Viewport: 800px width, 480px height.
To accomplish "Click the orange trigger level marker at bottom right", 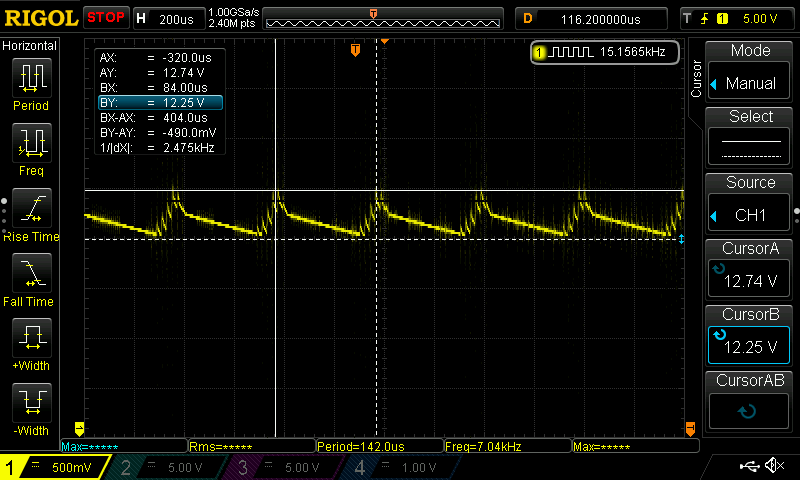I will (x=690, y=428).
